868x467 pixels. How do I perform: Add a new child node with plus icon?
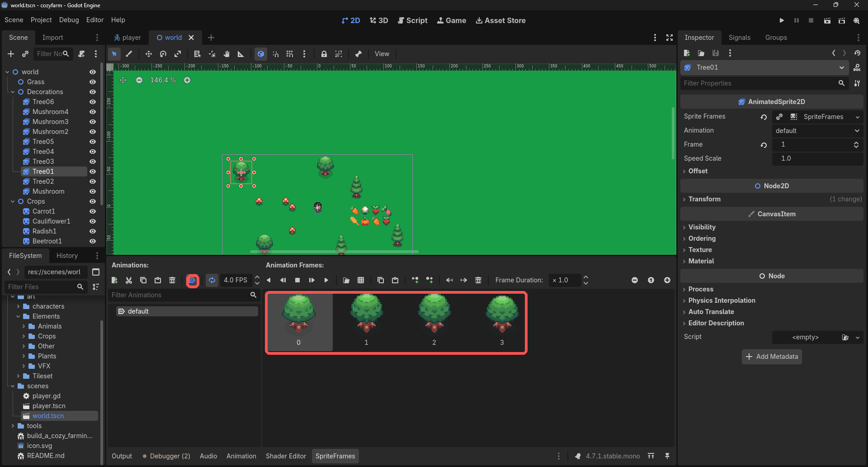point(11,54)
